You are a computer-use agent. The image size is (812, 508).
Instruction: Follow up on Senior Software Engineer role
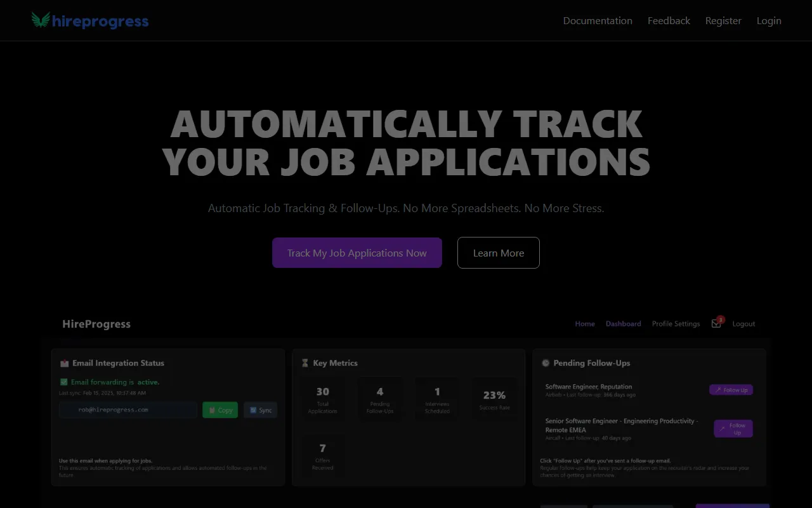click(x=733, y=429)
